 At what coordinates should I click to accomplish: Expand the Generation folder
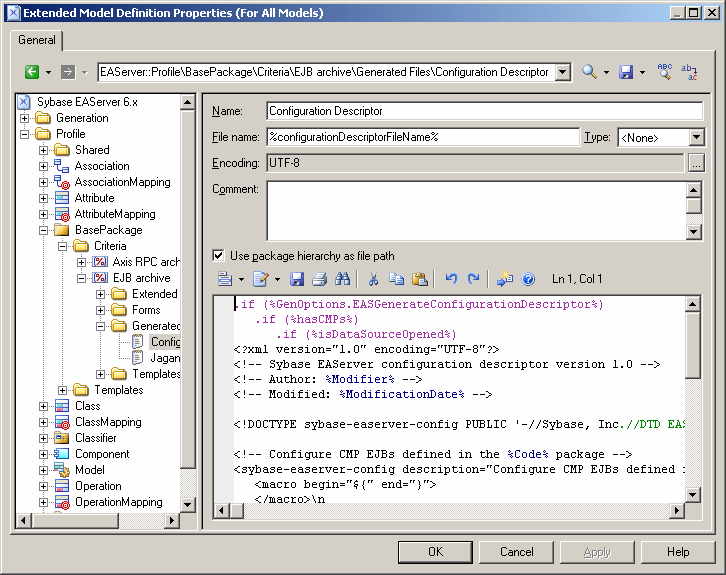coord(25,119)
